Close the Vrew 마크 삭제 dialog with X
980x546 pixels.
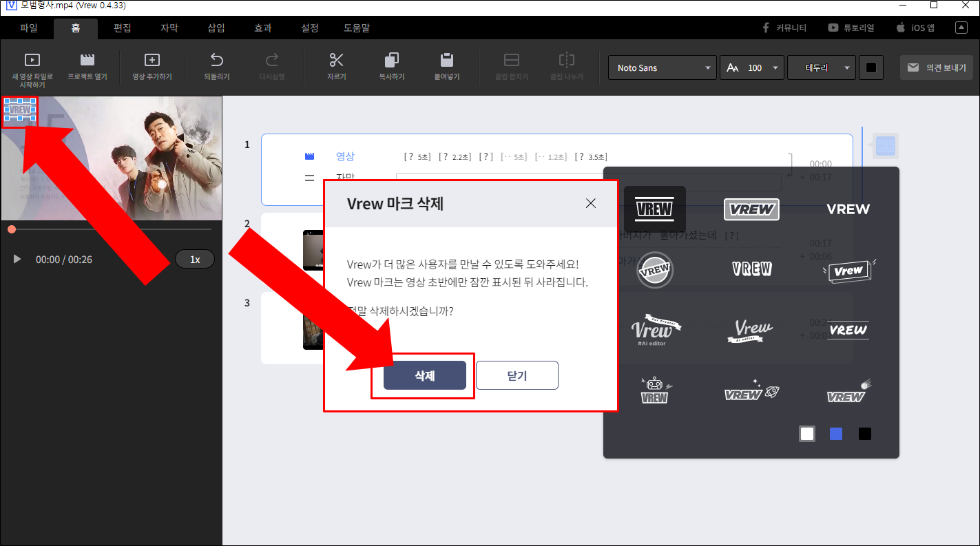tap(590, 203)
